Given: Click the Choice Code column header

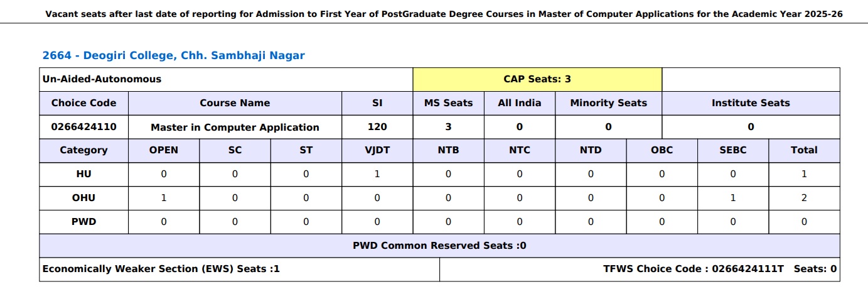Looking at the screenshot, I should click(83, 103).
